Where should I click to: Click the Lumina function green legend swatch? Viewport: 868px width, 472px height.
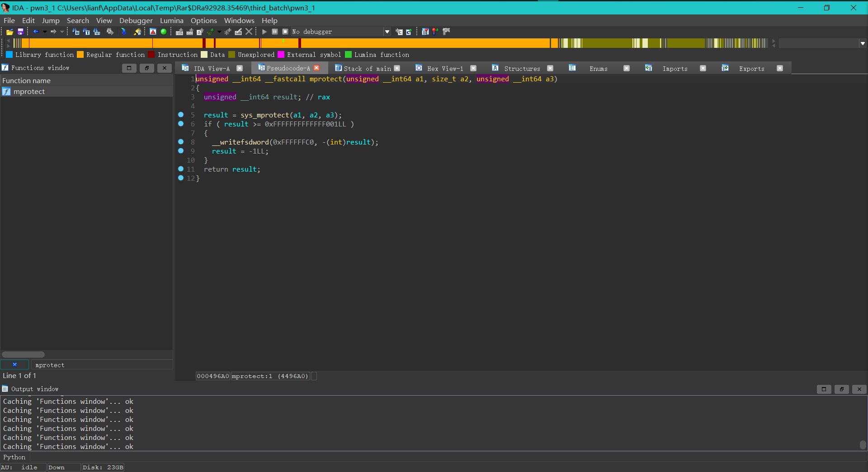(x=348, y=55)
